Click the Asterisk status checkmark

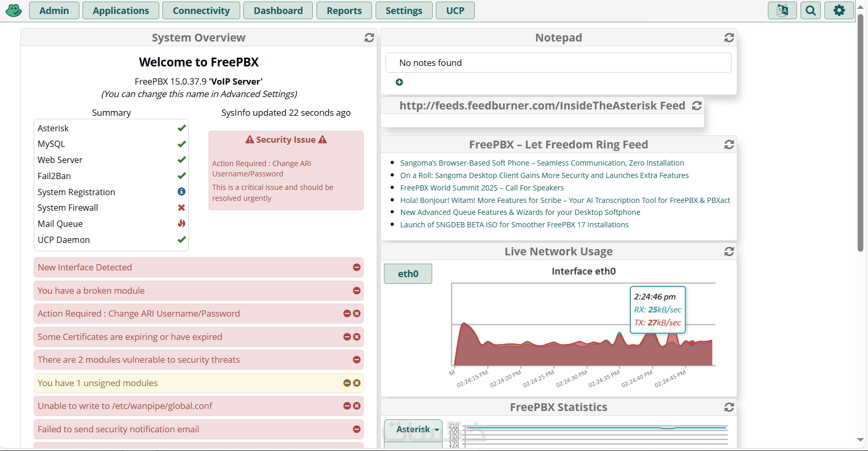(x=182, y=128)
